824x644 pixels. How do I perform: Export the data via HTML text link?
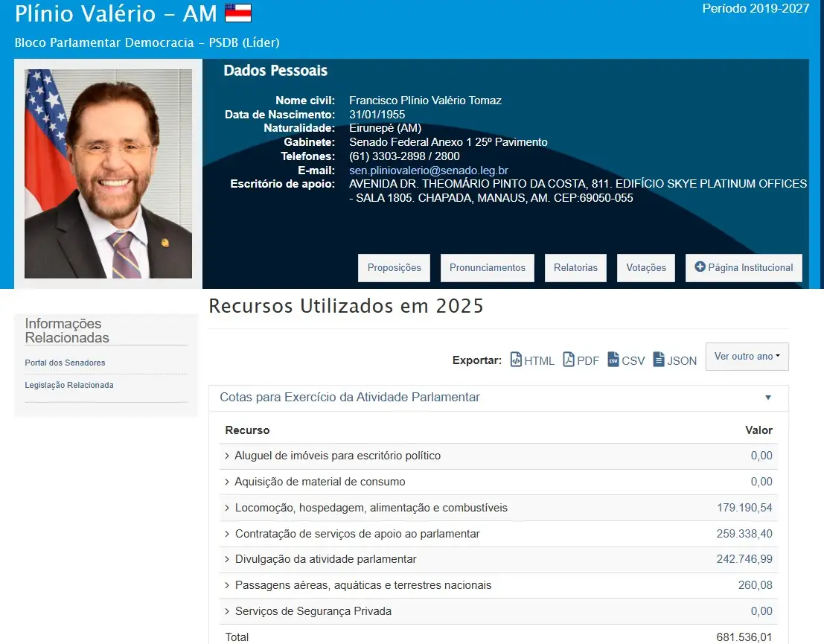coord(539,360)
